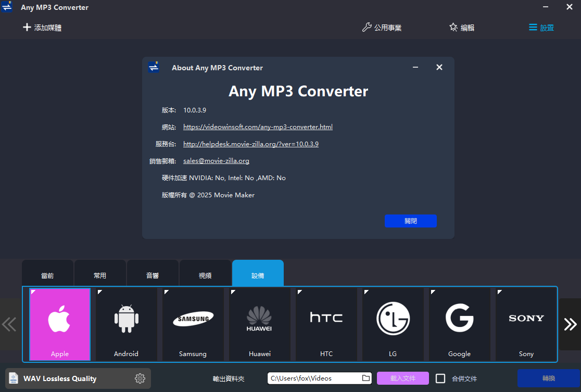Choose the Android device preset
The image size is (581, 392).
(127, 324)
